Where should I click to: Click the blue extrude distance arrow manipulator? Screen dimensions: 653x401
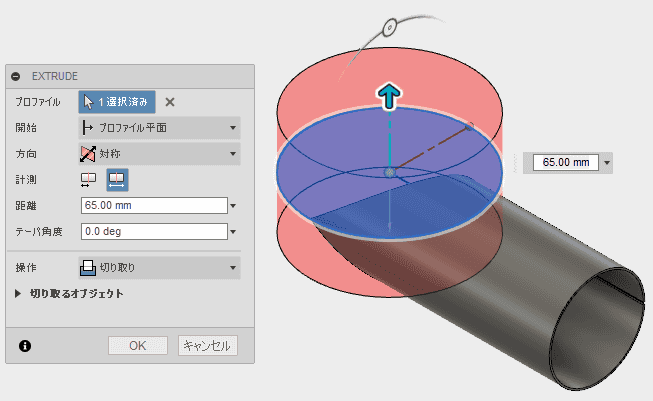tap(389, 95)
